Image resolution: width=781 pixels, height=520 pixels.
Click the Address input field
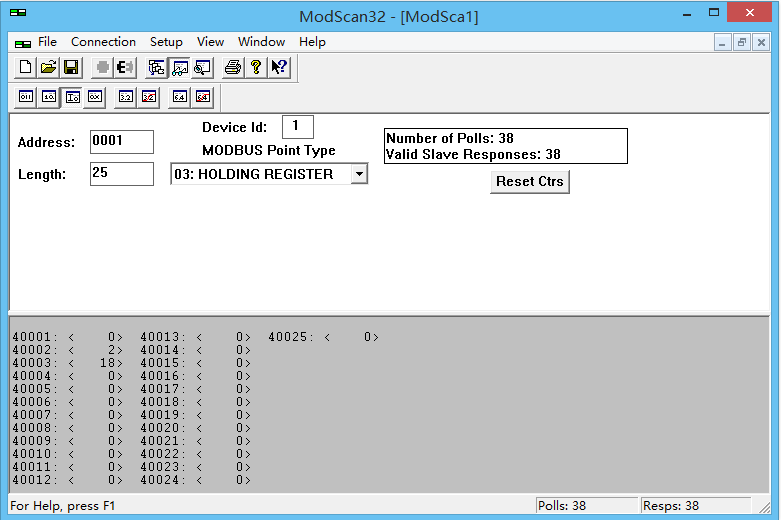pyautogui.click(x=122, y=142)
